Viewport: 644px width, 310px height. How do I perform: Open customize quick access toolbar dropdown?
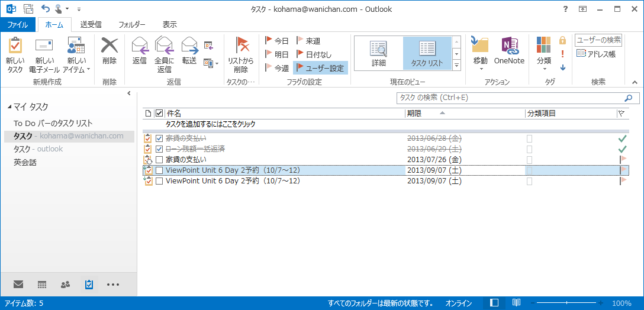pos(79,9)
